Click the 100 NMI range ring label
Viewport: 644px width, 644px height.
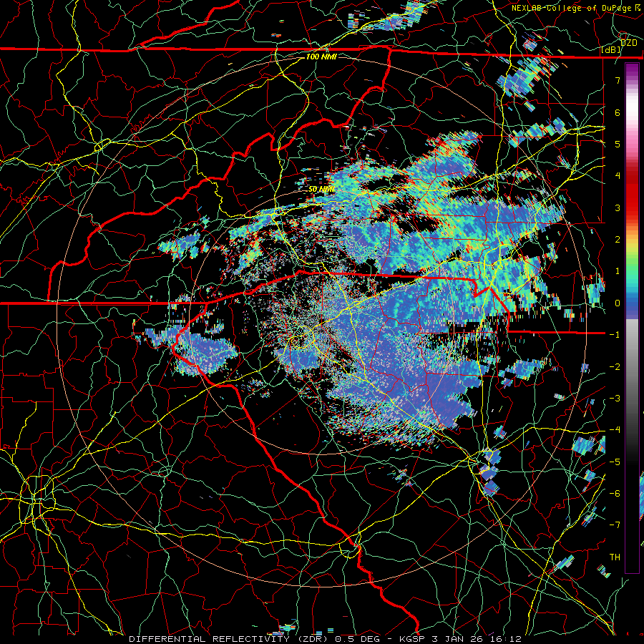click(x=321, y=57)
